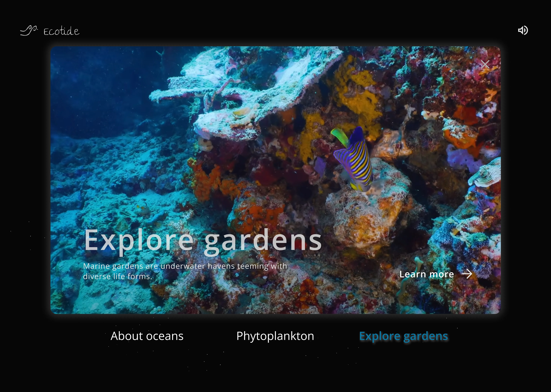551x392 pixels.
Task: Click the Learn more link
Action: point(427,274)
